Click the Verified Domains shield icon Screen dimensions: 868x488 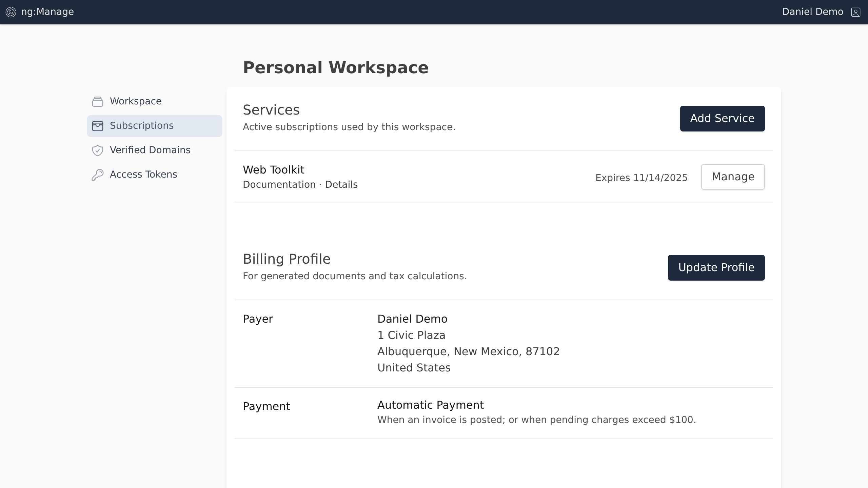pos(98,150)
